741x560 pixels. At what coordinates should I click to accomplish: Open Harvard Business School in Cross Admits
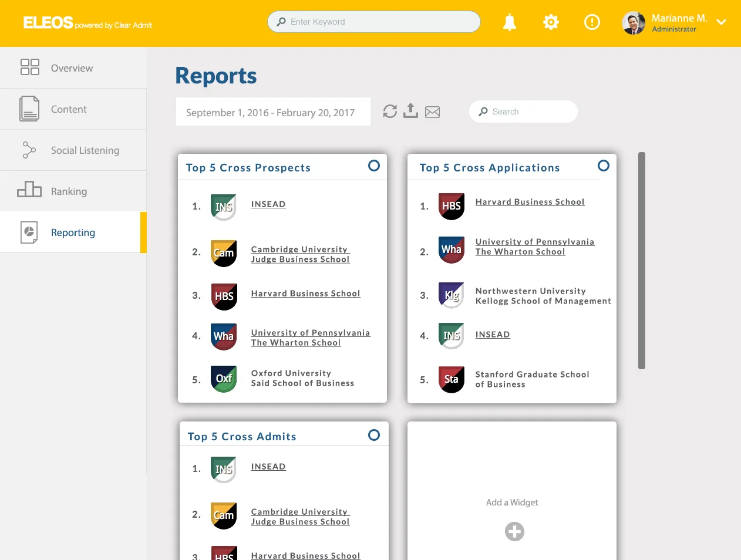(305, 555)
